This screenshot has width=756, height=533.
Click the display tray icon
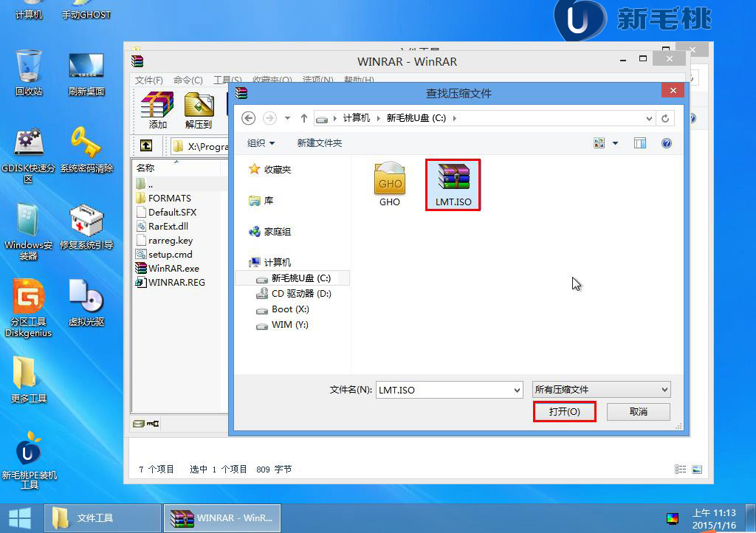673,518
